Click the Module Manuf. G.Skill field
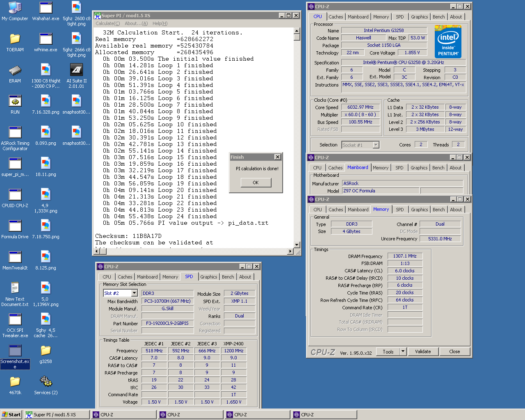 [x=167, y=308]
